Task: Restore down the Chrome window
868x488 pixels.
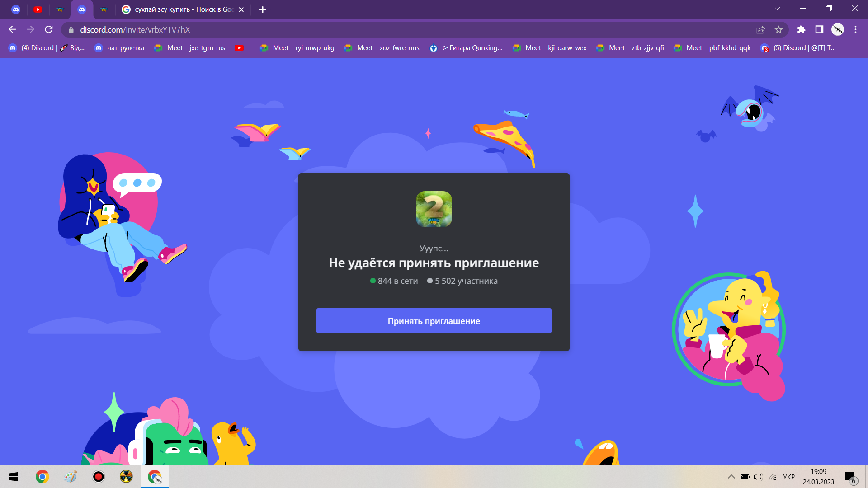Action: click(829, 9)
